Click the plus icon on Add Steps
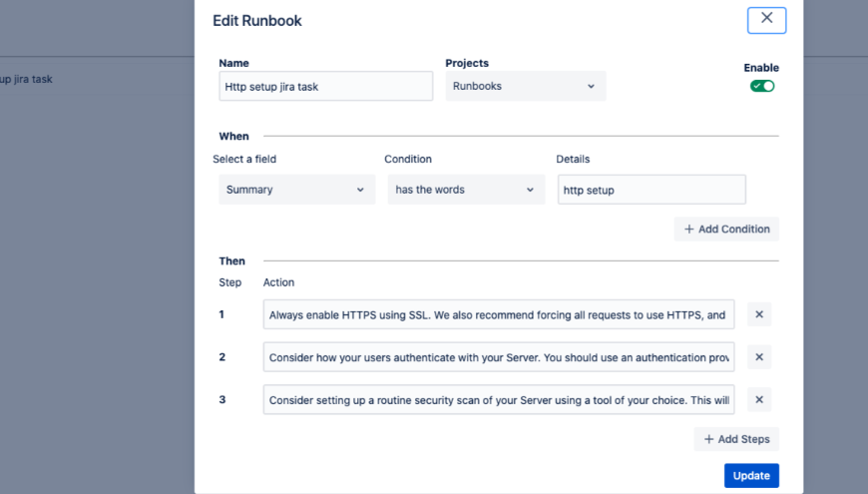 708,439
